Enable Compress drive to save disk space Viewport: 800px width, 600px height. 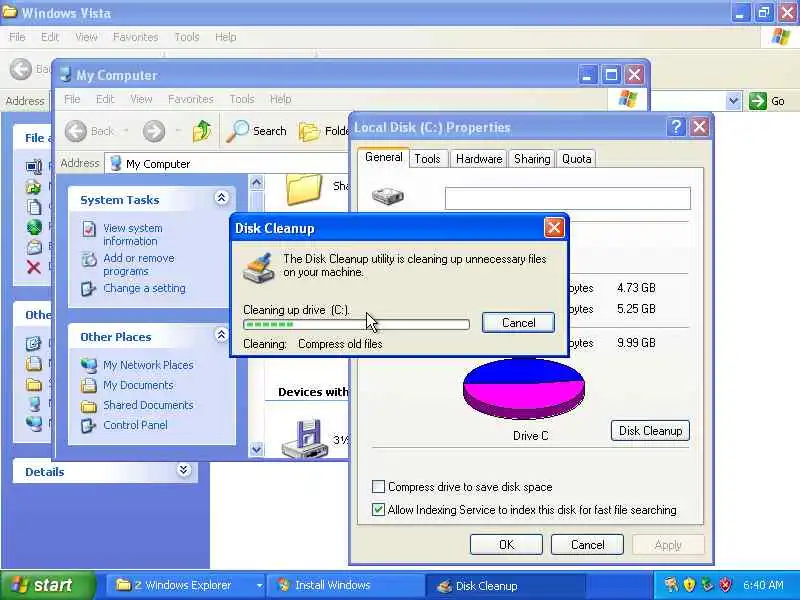coord(378,486)
